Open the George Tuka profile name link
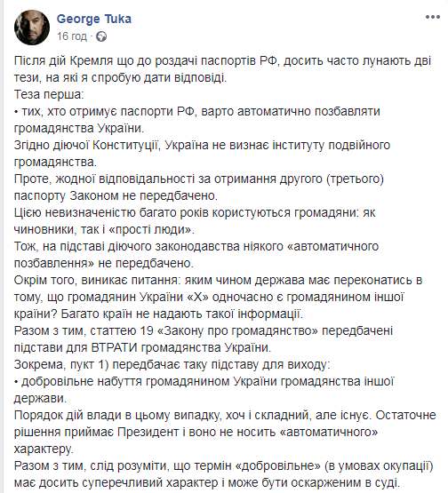This screenshot has width=448, height=493. [93, 20]
